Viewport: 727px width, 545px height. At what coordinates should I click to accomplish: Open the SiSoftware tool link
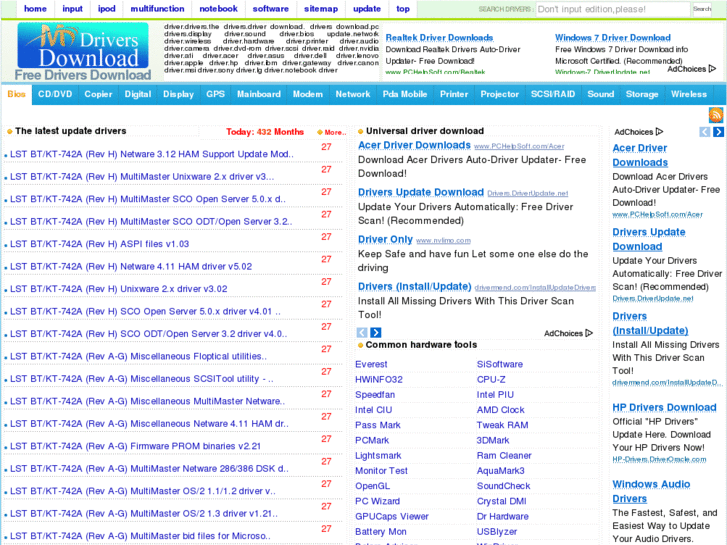click(499, 364)
